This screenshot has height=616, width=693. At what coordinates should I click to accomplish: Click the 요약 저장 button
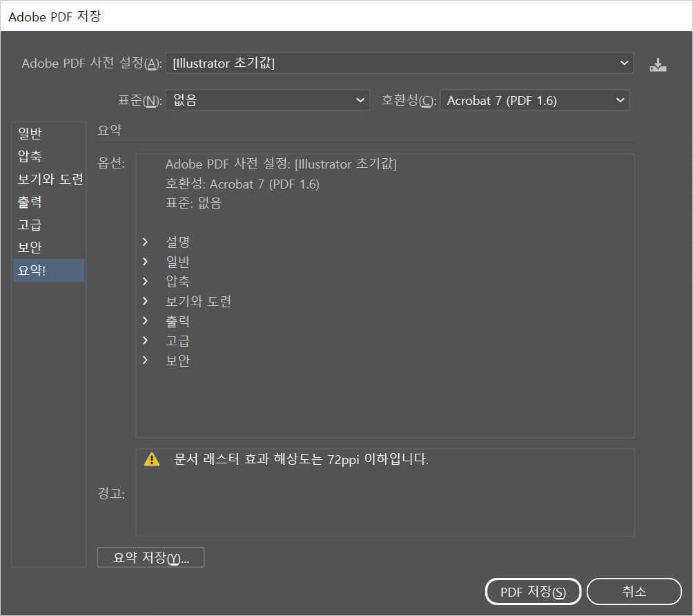pyautogui.click(x=150, y=557)
